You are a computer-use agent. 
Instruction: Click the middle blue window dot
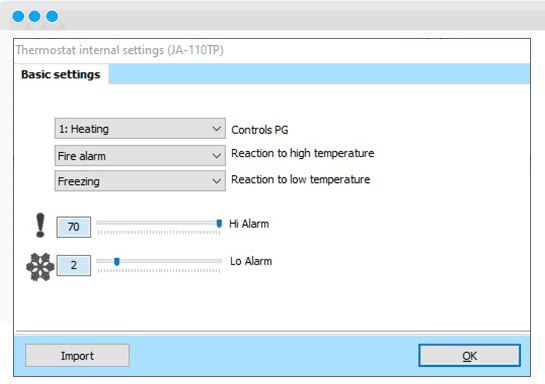click(x=35, y=16)
